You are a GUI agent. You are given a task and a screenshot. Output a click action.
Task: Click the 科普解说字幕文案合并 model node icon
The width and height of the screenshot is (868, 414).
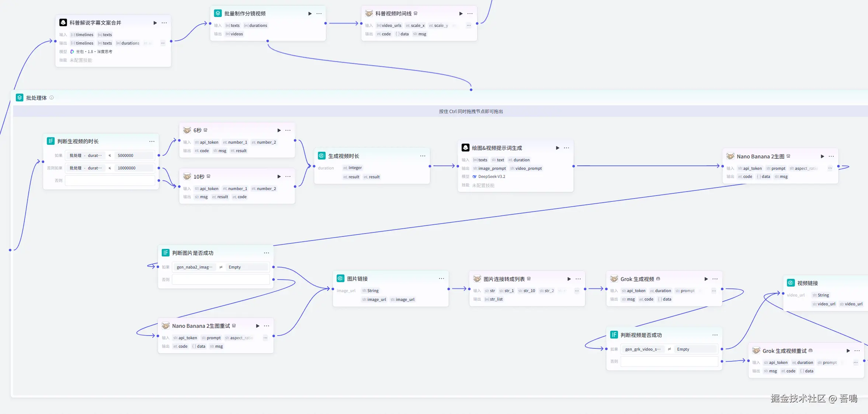(63, 22)
